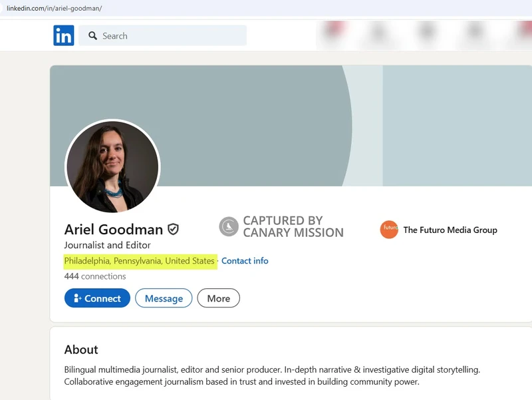
Task: Click the Message button
Action: click(164, 298)
